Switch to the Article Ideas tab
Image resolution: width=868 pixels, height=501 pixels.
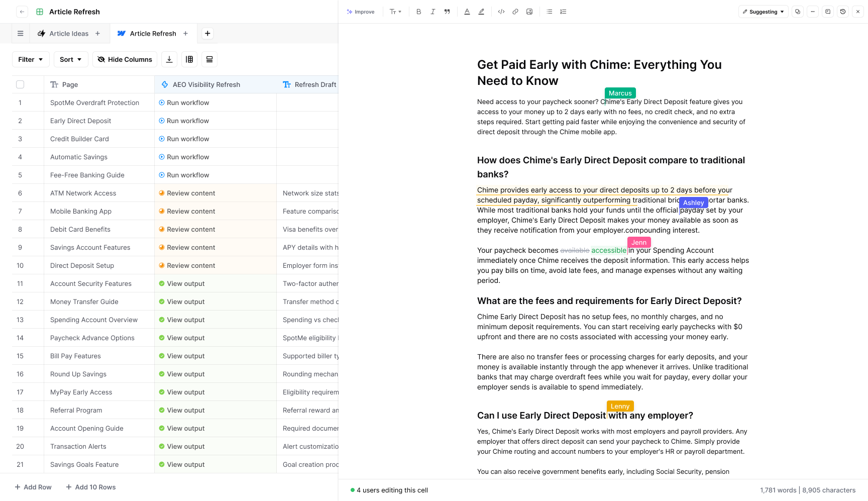[x=68, y=33]
